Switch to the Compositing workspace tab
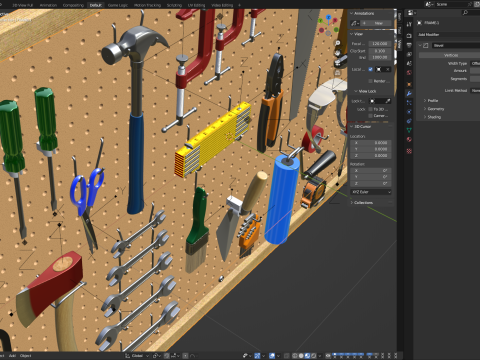480x360 pixels. click(x=73, y=5)
